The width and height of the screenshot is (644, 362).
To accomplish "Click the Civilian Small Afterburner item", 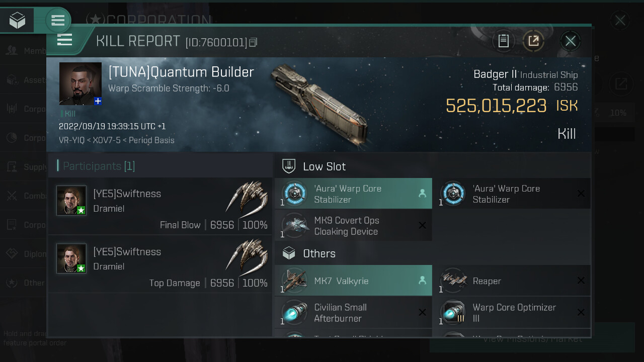I will pyautogui.click(x=353, y=313).
